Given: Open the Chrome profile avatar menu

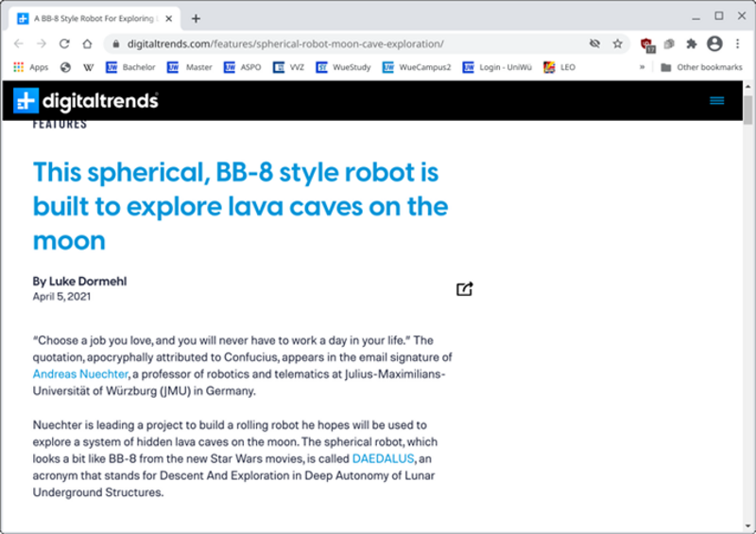Looking at the screenshot, I should pos(714,43).
